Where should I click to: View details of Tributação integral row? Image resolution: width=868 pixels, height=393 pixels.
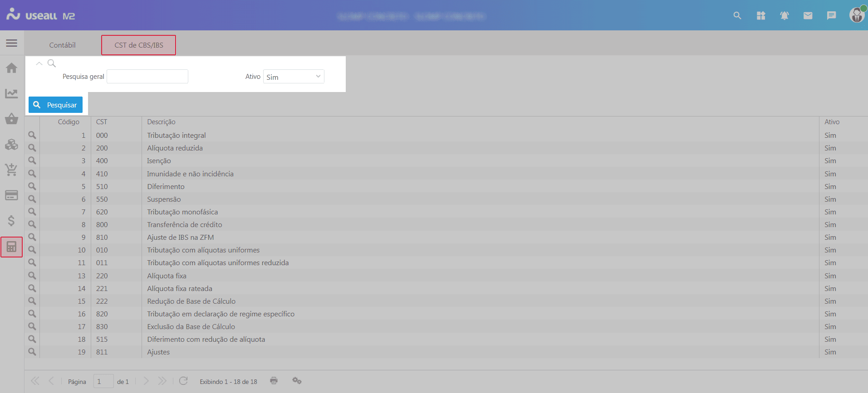pos(32,135)
